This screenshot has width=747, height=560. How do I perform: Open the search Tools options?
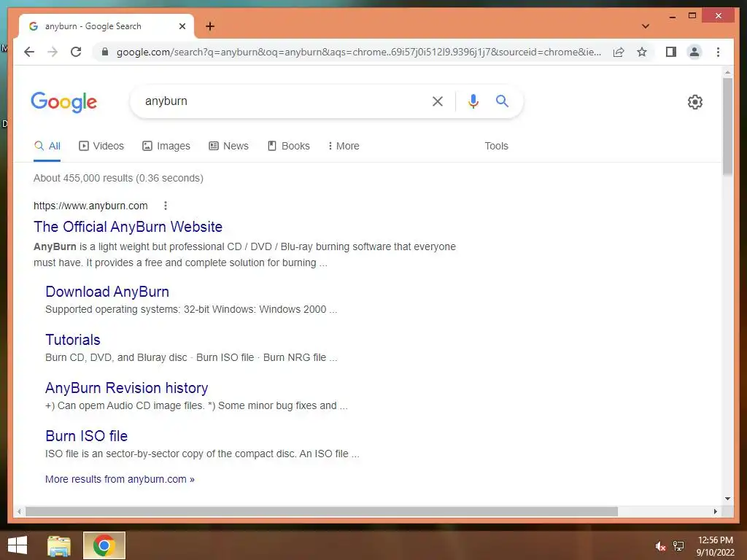point(496,146)
